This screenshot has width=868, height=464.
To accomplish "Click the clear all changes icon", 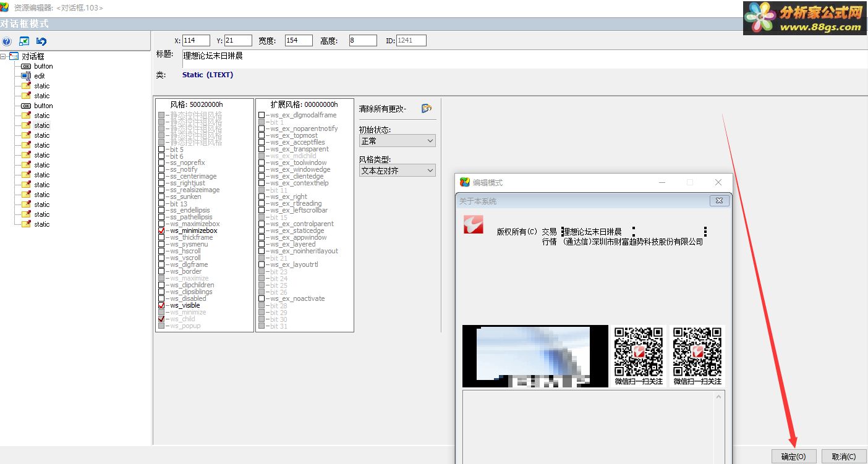I will 427,108.
